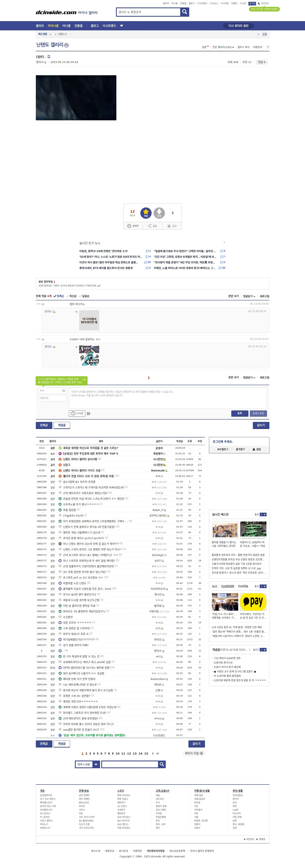305x868 pixels.
Task: Click the 비추 downvote arrow button
Action: tap(159, 213)
